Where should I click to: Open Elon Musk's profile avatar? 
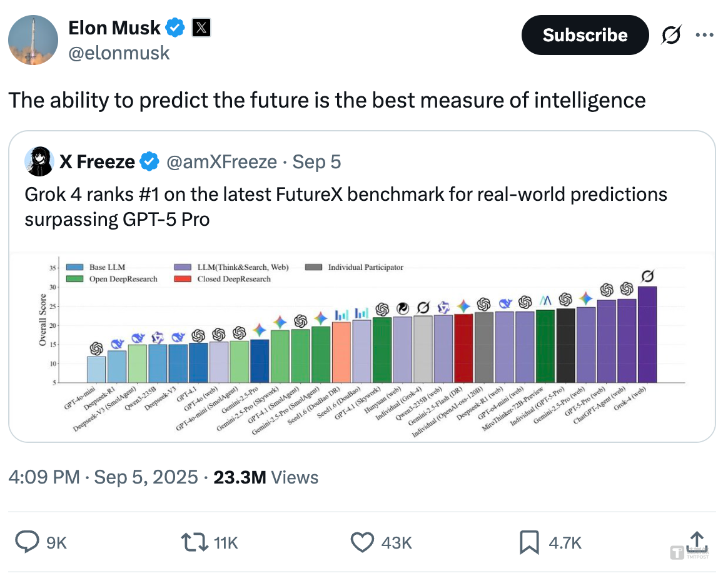point(33,40)
